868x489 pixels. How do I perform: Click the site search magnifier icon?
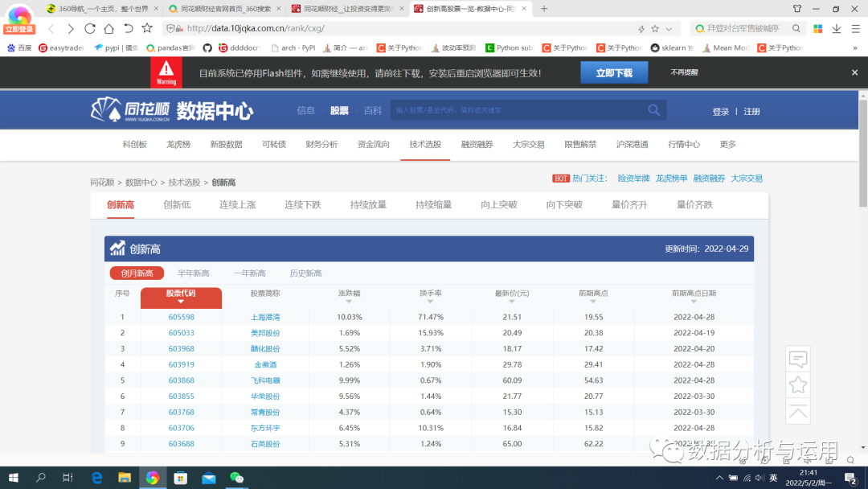[653, 110]
